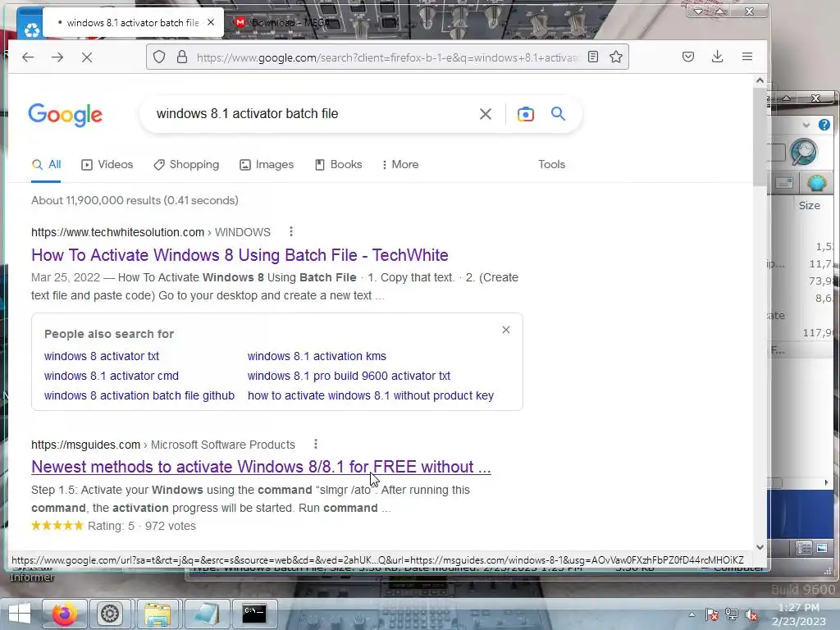The image size is (840, 630).
Task: Search how to activate windows 8.1 without product key
Action: tap(371, 396)
